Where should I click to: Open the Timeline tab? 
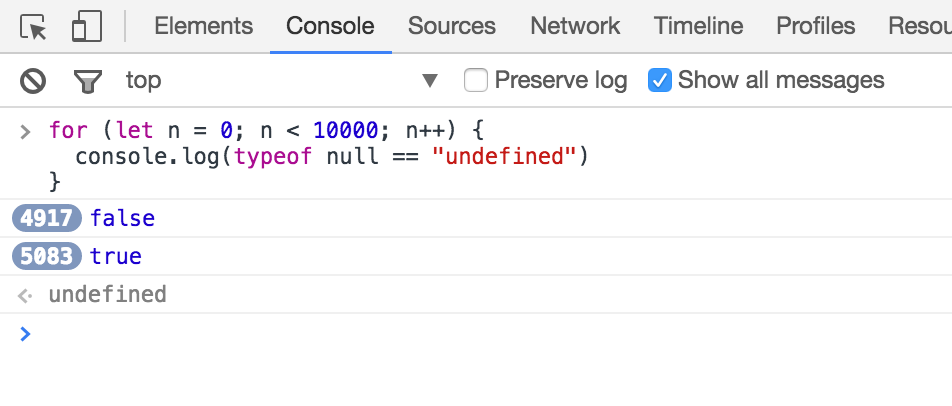click(x=698, y=26)
